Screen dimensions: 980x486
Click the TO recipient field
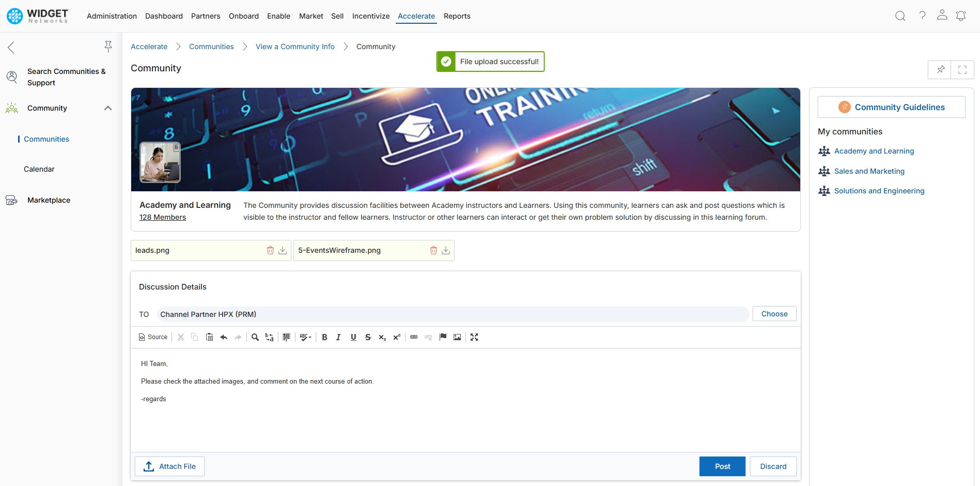click(453, 314)
